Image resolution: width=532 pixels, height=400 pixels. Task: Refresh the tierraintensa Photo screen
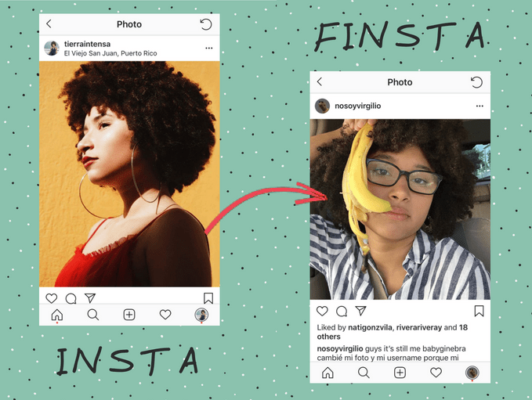[x=206, y=24]
